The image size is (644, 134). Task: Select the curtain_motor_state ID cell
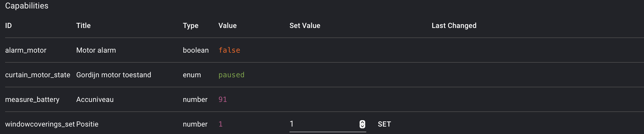pos(38,75)
